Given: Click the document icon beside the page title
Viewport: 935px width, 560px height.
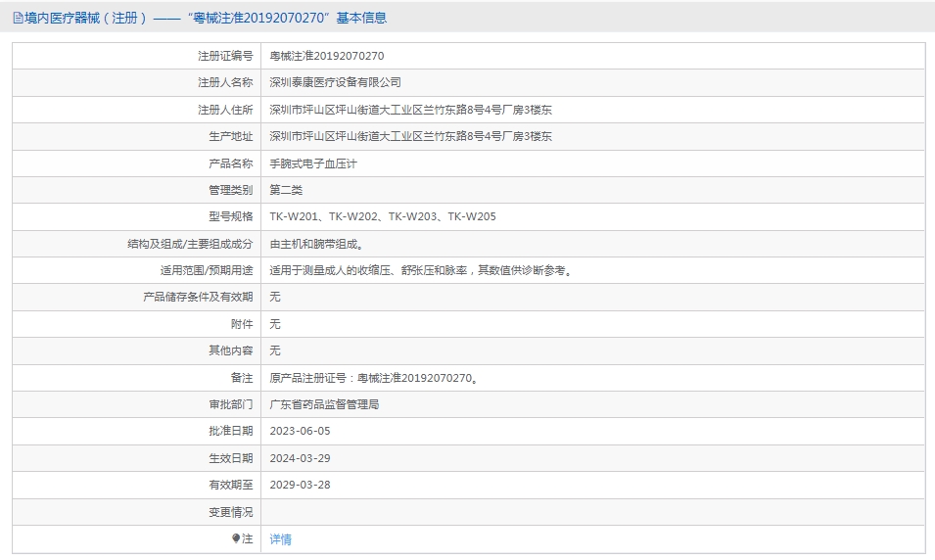Looking at the screenshot, I should 18,18.
